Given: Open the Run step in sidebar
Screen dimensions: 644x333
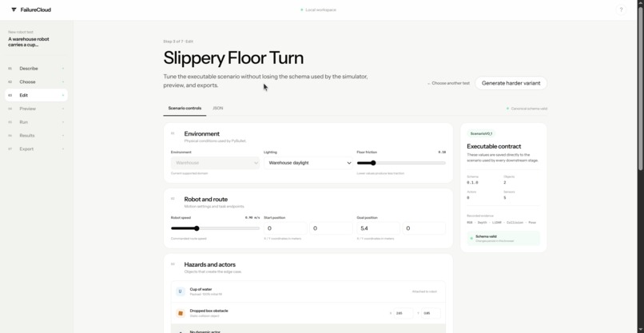Looking at the screenshot, I should coord(36,122).
